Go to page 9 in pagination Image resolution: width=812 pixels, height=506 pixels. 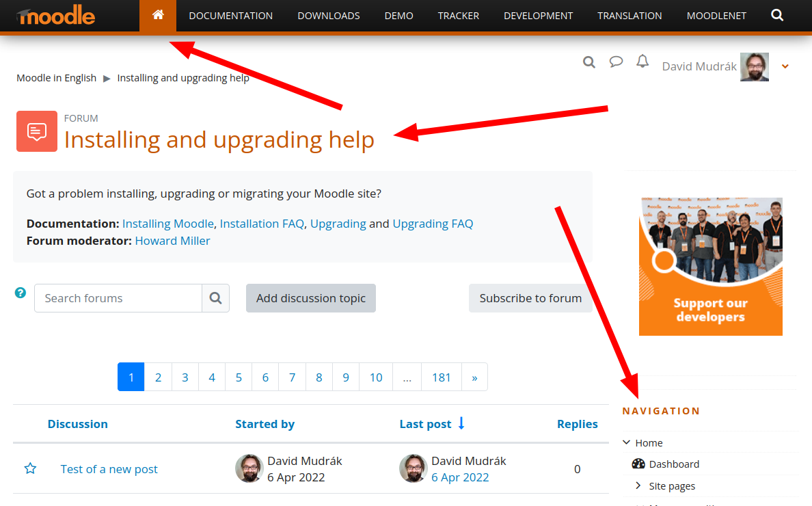coord(346,377)
